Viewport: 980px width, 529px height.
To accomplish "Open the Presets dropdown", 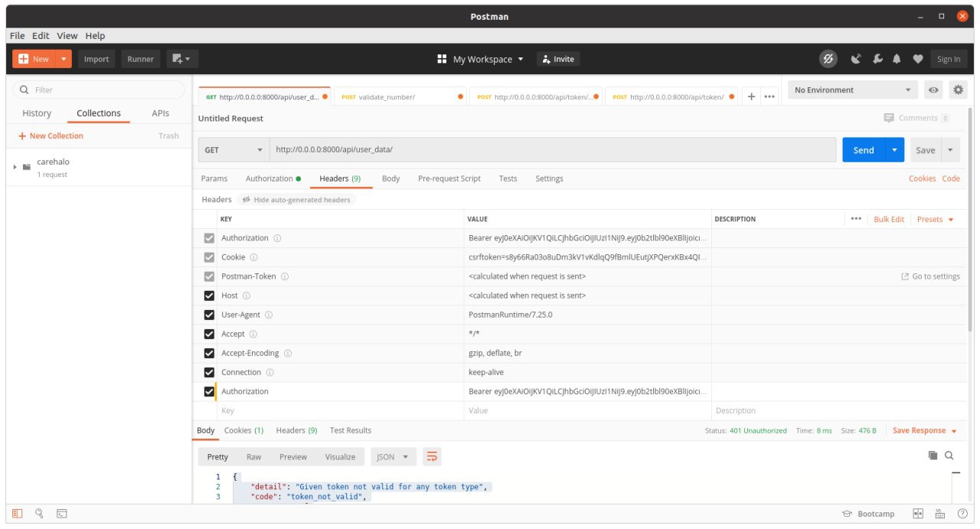I will coord(936,219).
